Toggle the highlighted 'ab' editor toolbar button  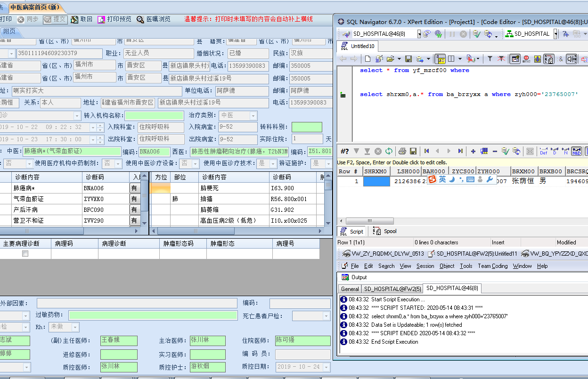point(440,59)
